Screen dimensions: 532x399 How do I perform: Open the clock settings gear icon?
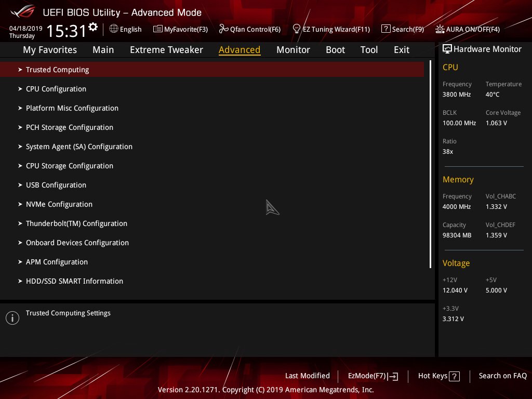93,27
